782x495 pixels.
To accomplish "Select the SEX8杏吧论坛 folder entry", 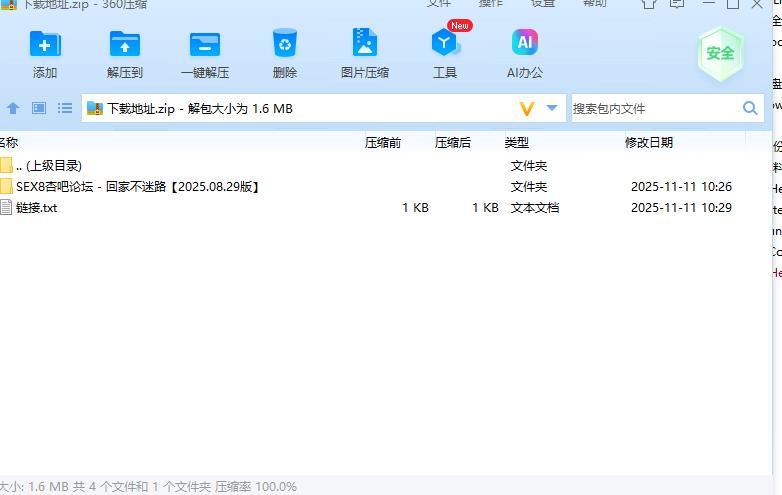I will [137, 187].
